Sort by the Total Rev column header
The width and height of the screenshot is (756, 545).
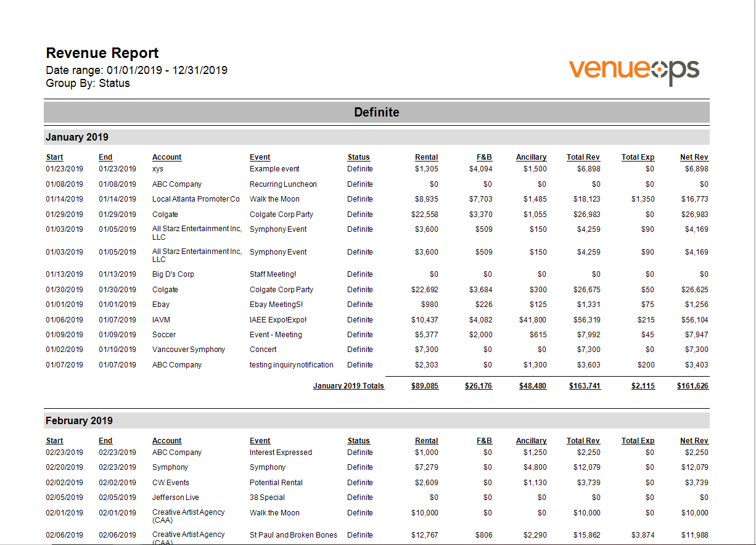[583, 157]
